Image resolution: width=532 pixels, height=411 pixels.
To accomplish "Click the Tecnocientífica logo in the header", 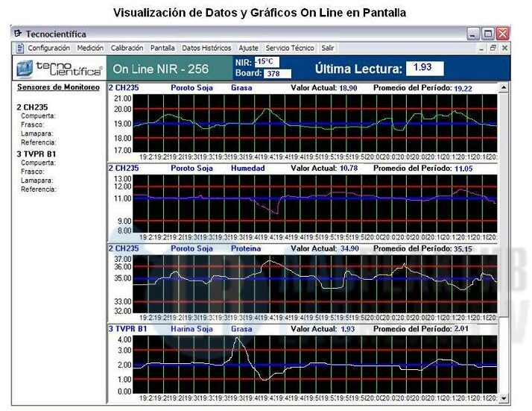I will click(x=60, y=69).
